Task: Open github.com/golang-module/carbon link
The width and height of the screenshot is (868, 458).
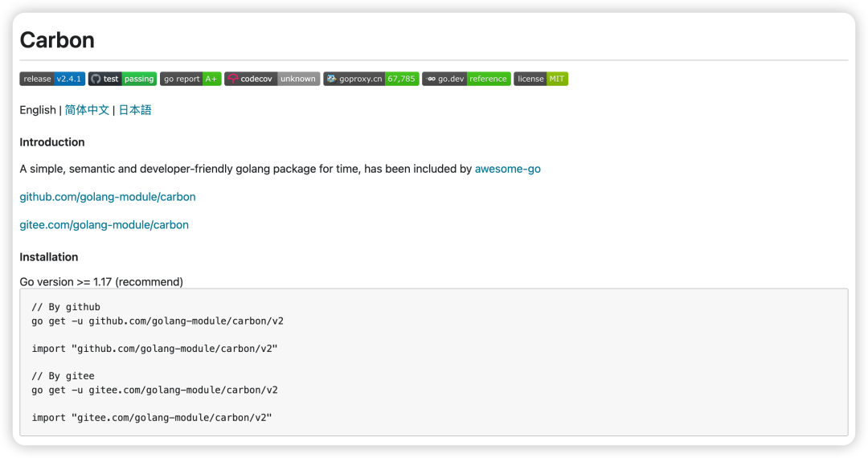Action: tap(108, 197)
